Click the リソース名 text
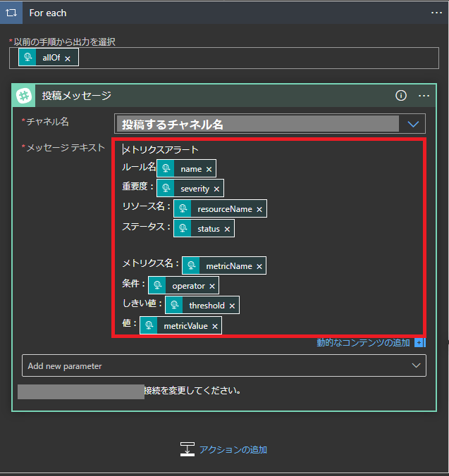Viewport: 449px width, 476px height. [x=143, y=206]
